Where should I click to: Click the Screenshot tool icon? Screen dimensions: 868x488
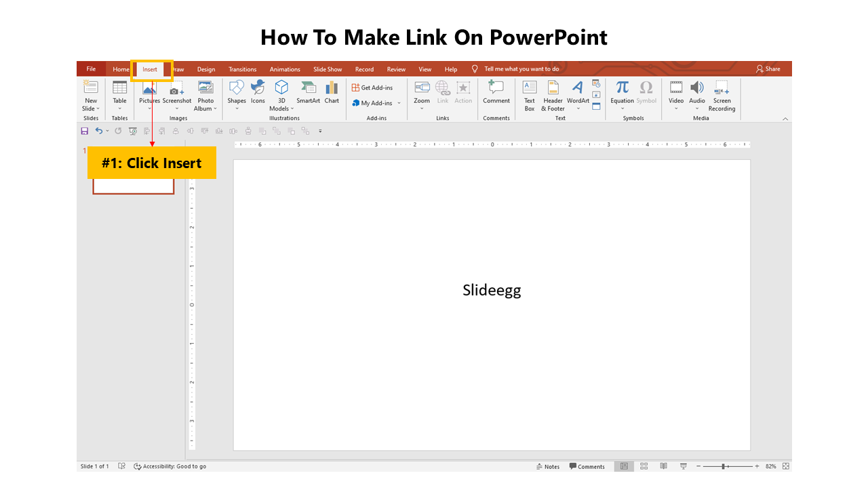[176, 87]
